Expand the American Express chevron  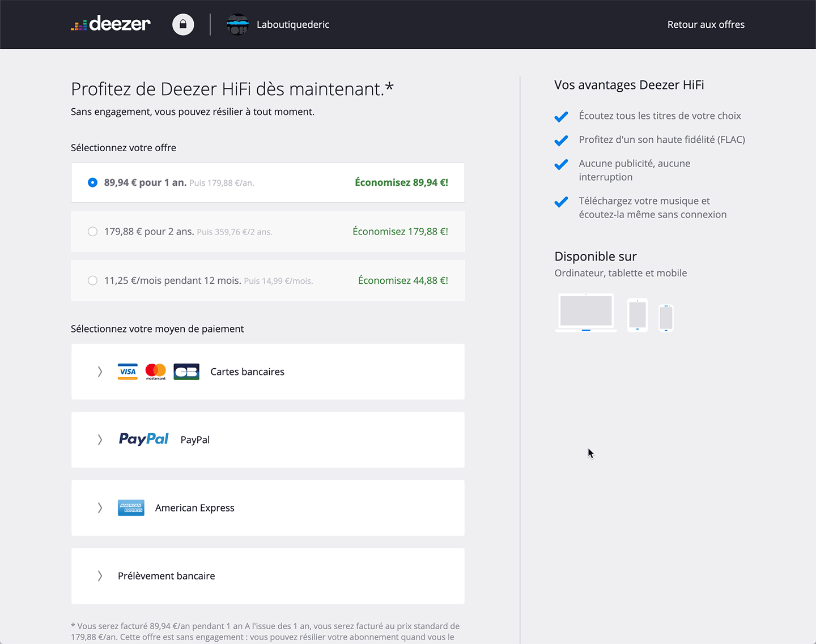click(100, 507)
